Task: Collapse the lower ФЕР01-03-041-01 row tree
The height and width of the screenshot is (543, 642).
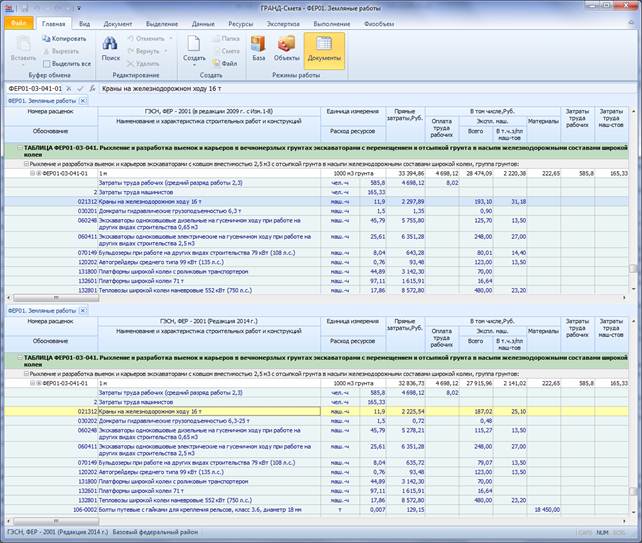Action: tap(31, 382)
